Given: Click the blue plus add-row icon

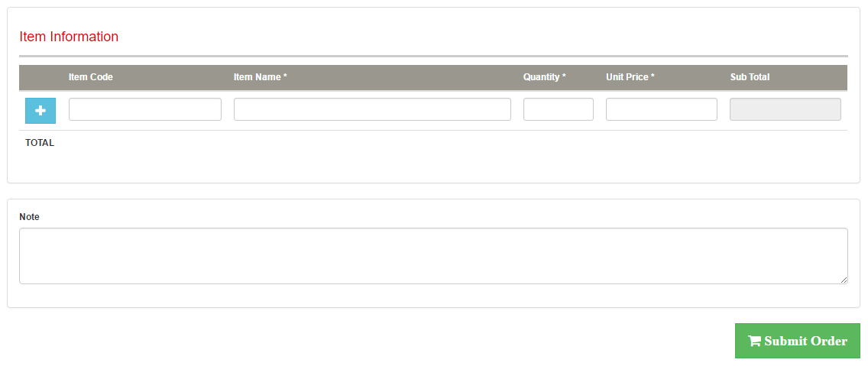Looking at the screenshot, I should pyautogui.click(x=40, y=111).
